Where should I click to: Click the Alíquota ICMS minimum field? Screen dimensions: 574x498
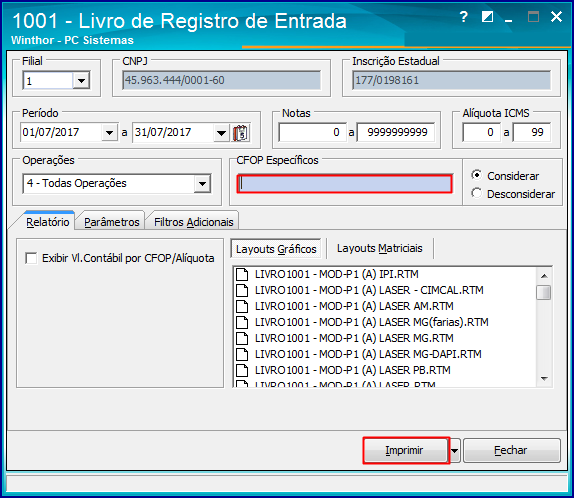481,132
